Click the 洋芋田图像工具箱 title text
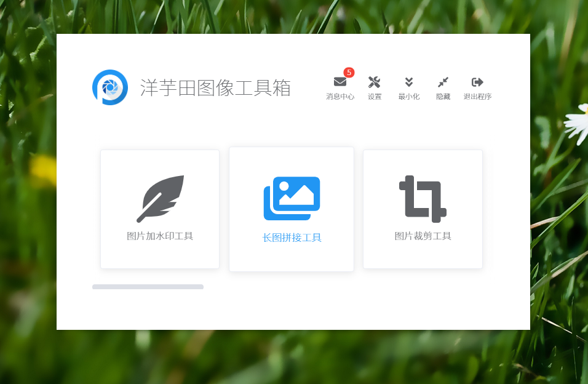Screen dimensions: 588x384 tap(215, 88)
